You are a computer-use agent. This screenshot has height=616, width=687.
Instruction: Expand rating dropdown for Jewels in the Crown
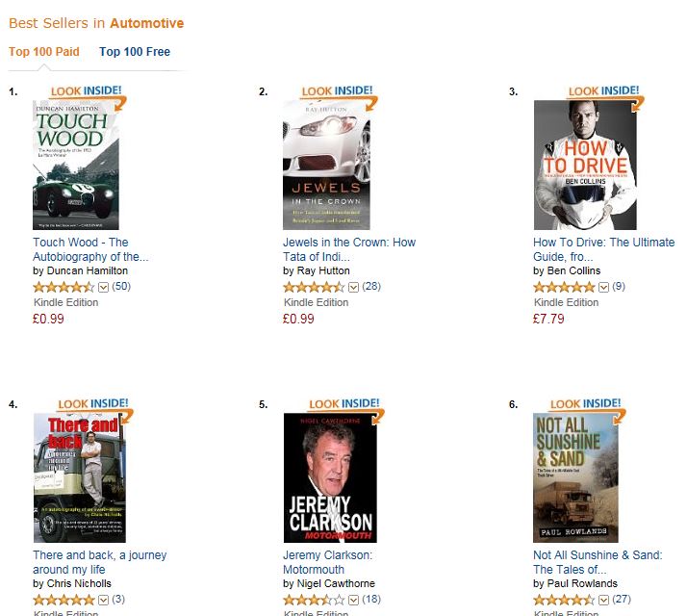[353, 287]
